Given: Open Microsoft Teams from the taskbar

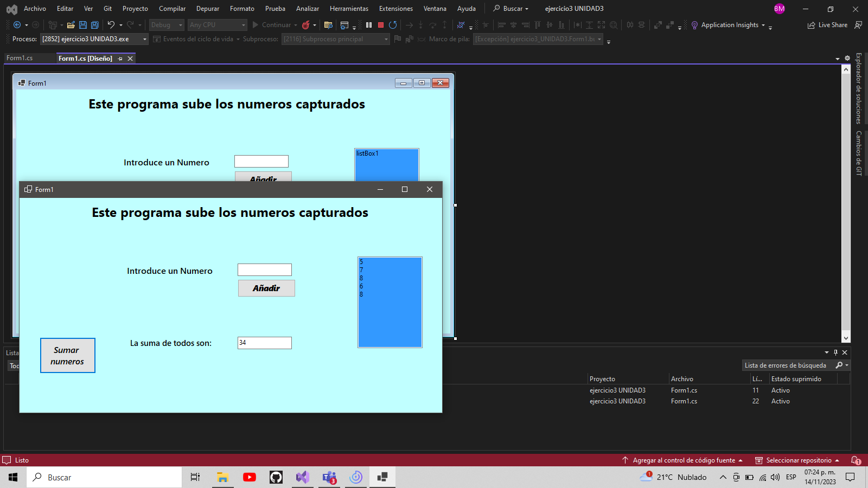Looking at the screenshot, I should [329, 477].
